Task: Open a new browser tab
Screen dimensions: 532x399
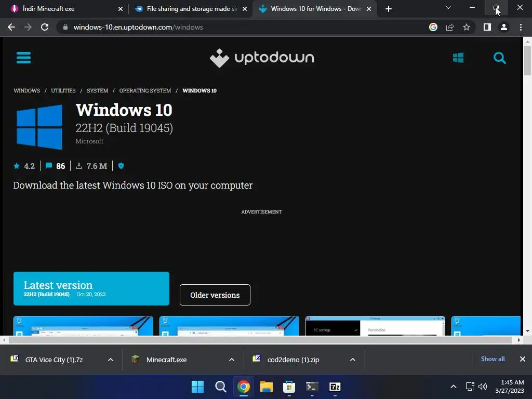Action: point(389,9)
